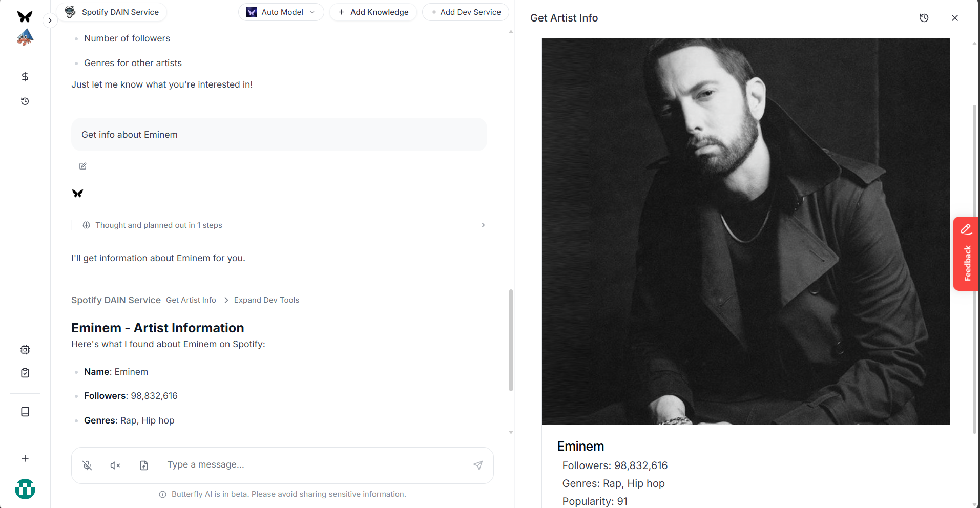The width and height of the screenshot is (980, 508).
Task: Open the clipboard checklist icon in sidebar
Action: [25, 373]
